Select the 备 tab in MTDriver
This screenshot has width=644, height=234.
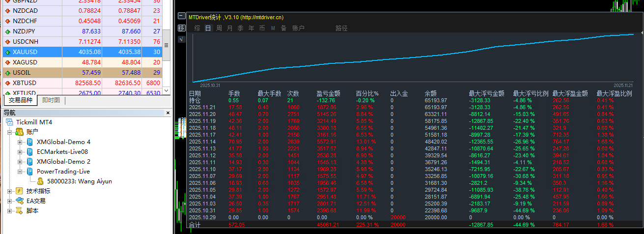[283, 28]
